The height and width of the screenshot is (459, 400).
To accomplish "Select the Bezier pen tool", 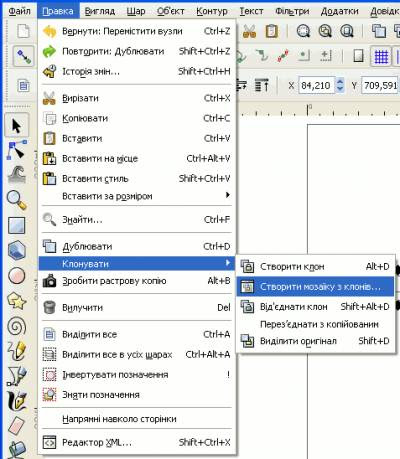I will pos(16,376).
